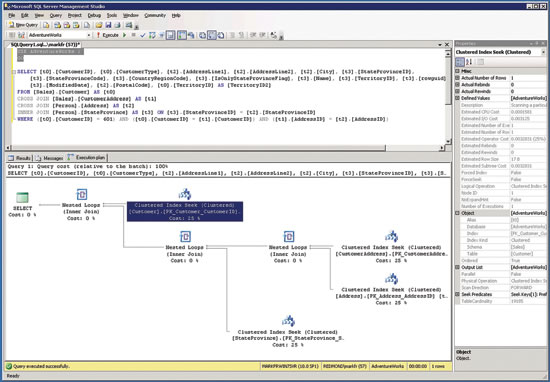Click the CustomerAddress Clustered Index Seek node

pos(391,247)
